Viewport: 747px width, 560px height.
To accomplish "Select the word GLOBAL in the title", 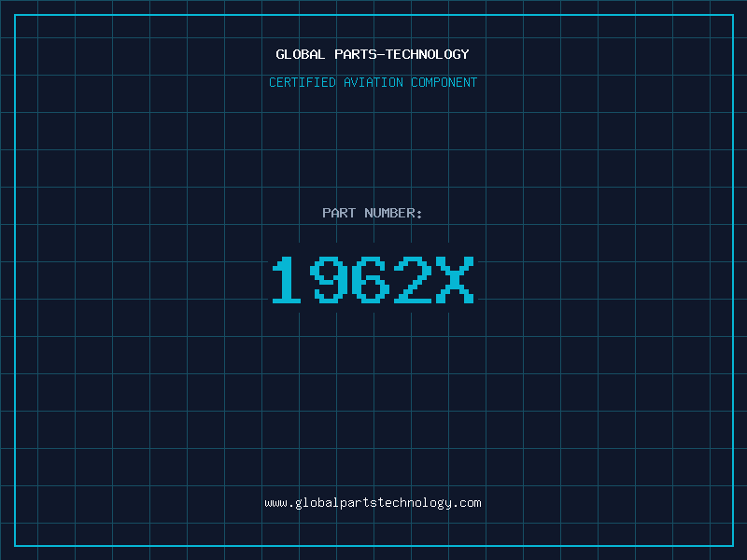I will tap(300, 54).
